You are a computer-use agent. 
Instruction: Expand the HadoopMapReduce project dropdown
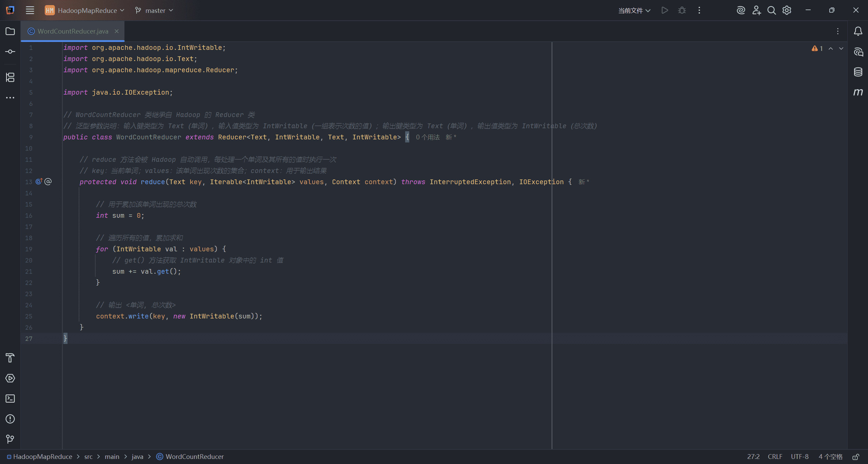[x=85, y=11]
